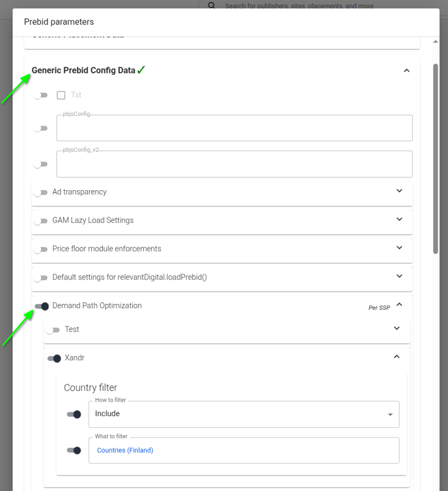Enable the Tst toggle switch

point(42,96)
